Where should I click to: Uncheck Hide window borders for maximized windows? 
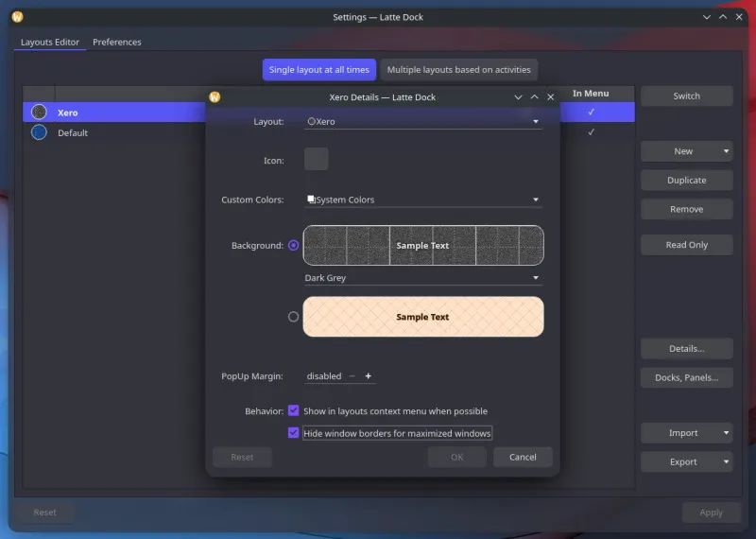[x=294, y=433]
